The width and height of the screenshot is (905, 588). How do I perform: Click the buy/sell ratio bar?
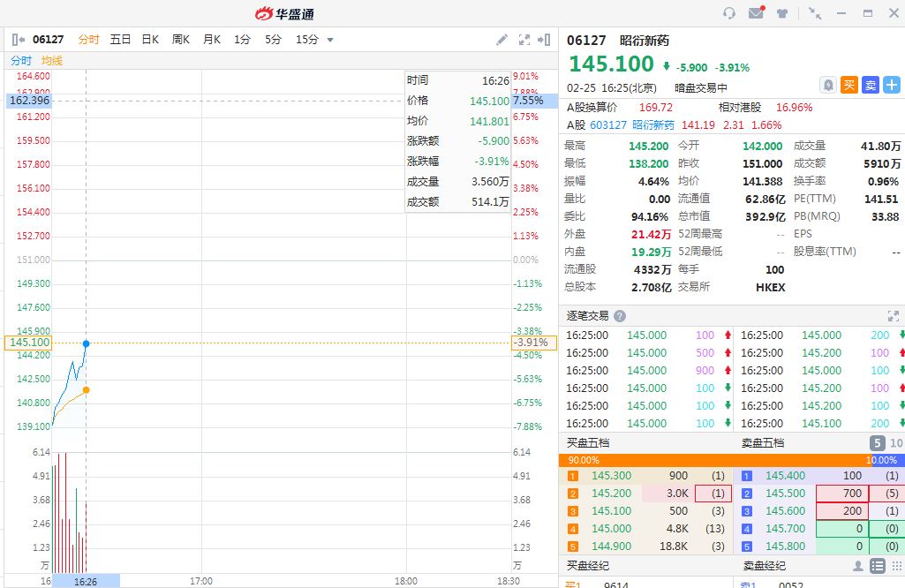pos(731,460)
